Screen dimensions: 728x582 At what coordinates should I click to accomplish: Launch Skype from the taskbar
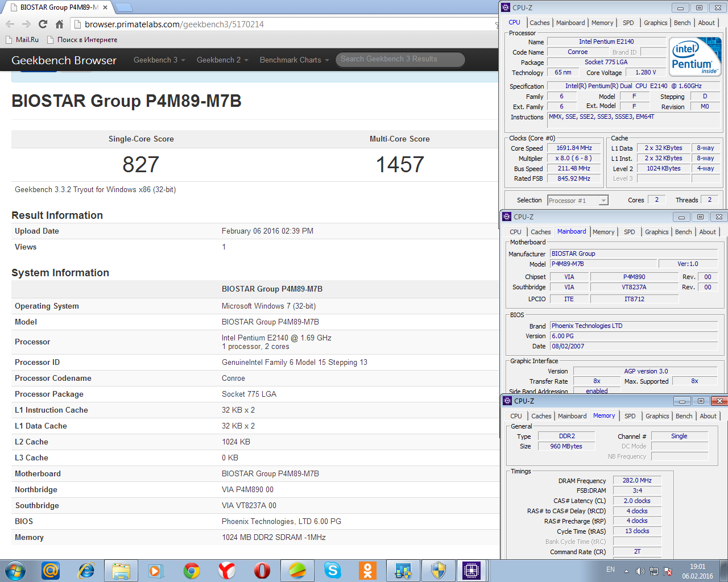pos(333,571)
